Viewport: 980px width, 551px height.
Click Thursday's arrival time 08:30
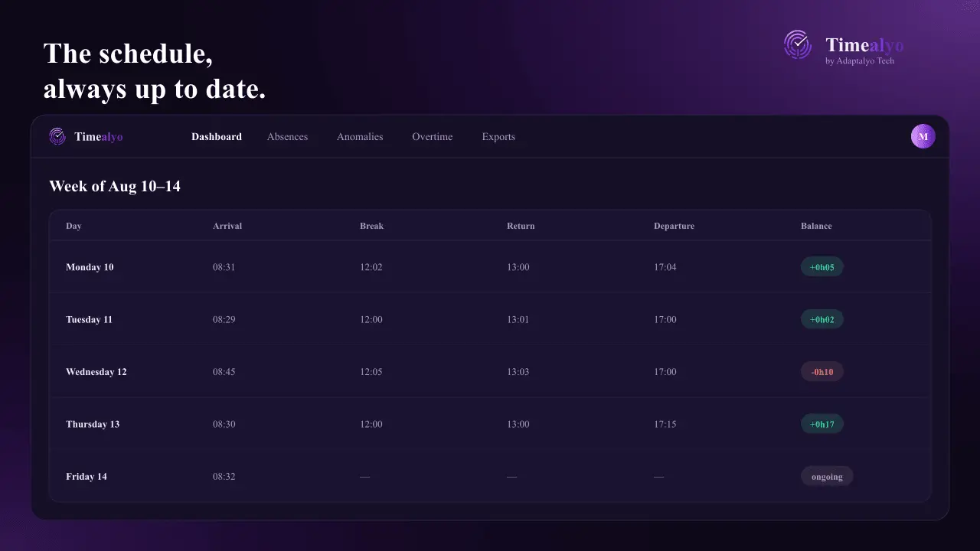pyautogui.click(x=224, y=424)
